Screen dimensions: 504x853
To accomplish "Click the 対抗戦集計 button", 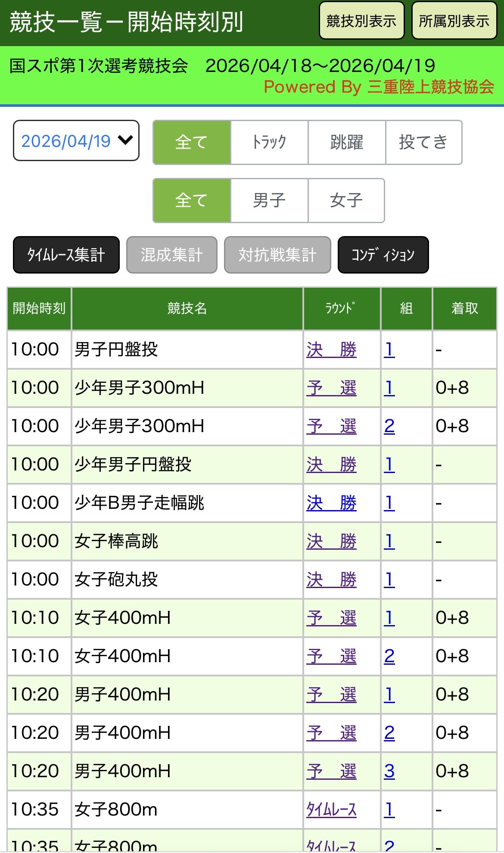I will coord(277,255).
